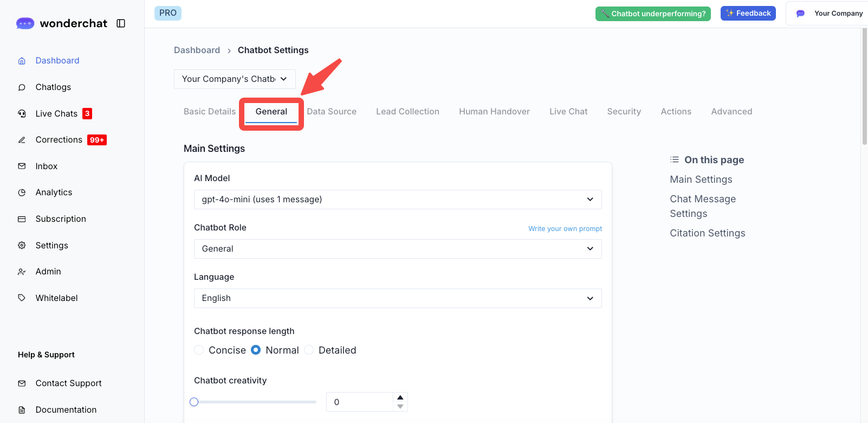Select Concise chatbot response length
Screen dimensions: 868x423
coord(199,350)
